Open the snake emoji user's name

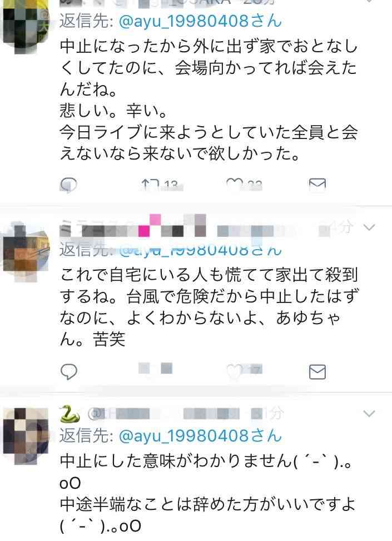tap(70, 413)
